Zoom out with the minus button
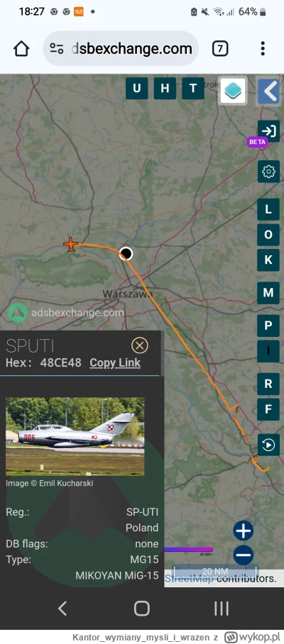The image size is (284, 644). (x=244, y=555)
